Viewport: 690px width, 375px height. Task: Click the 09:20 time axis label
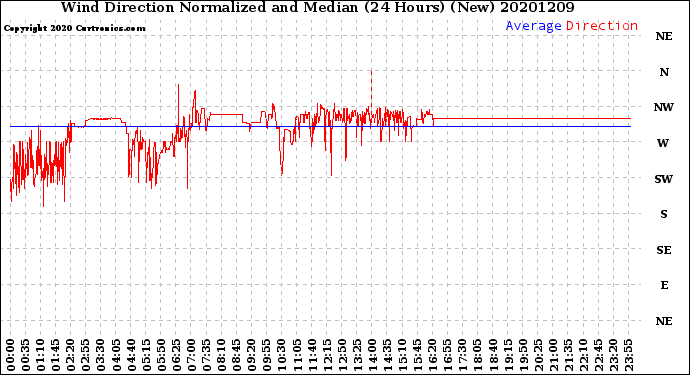(x=252, y=355)
